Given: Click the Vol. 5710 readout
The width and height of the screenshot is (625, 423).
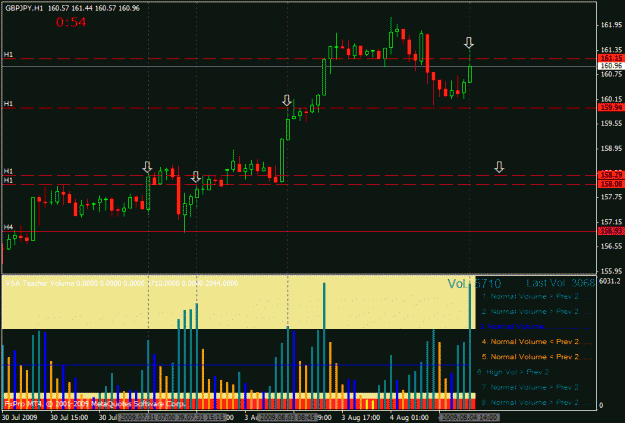Looking at the screenshot, I should [474, 284].
